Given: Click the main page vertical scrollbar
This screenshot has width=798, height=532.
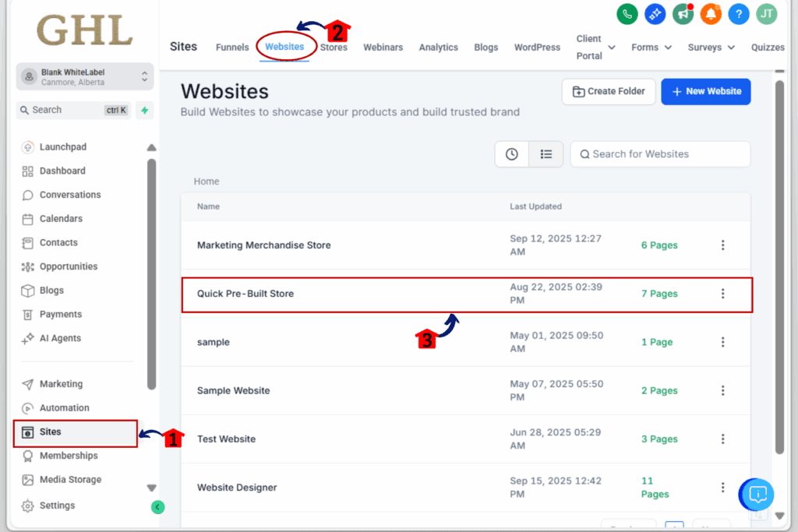Looking at the screenshot, I should tap(779, 267).
